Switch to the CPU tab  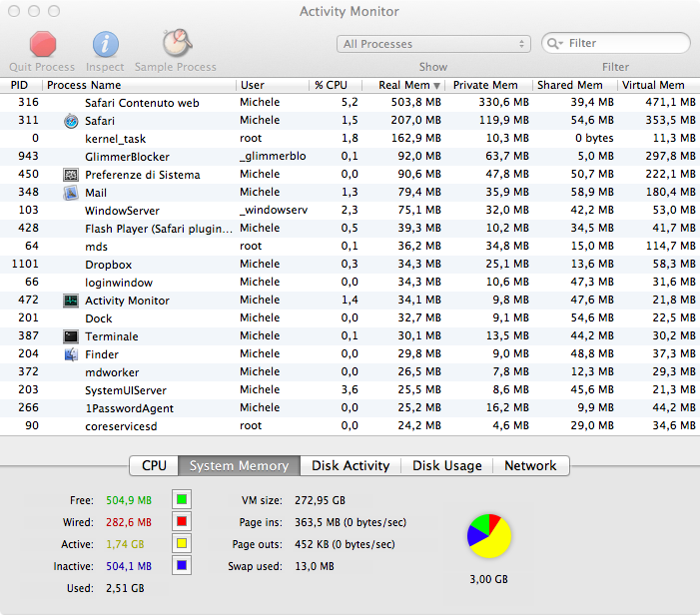(x=154, y=466)
